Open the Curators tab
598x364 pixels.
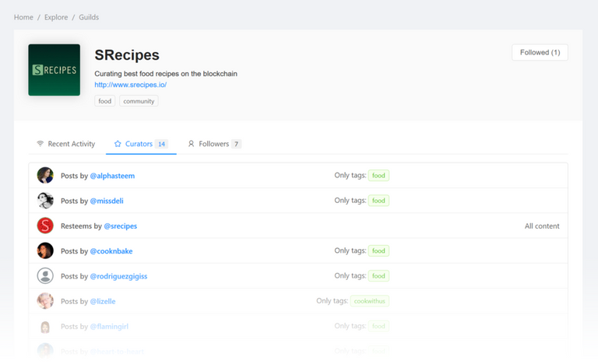(x=141, y=144)
